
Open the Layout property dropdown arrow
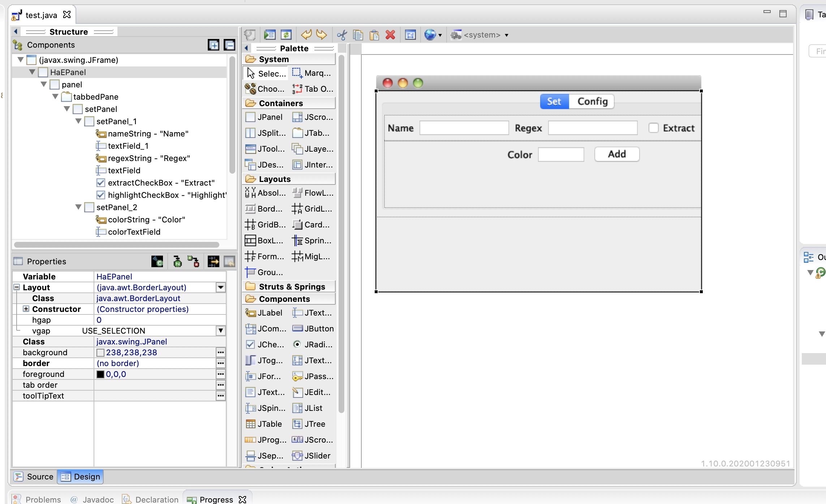tap(221, 287)
